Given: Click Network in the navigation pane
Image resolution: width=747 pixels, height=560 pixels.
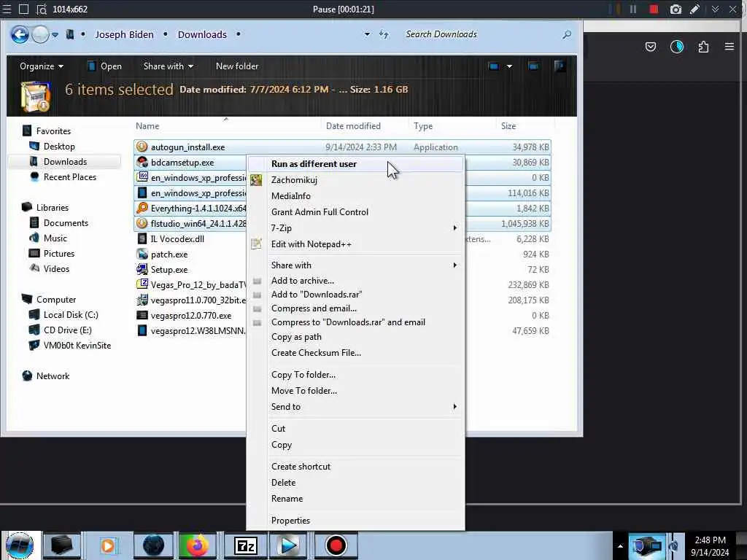Looking at the screenshot, I should pos(53,376).
